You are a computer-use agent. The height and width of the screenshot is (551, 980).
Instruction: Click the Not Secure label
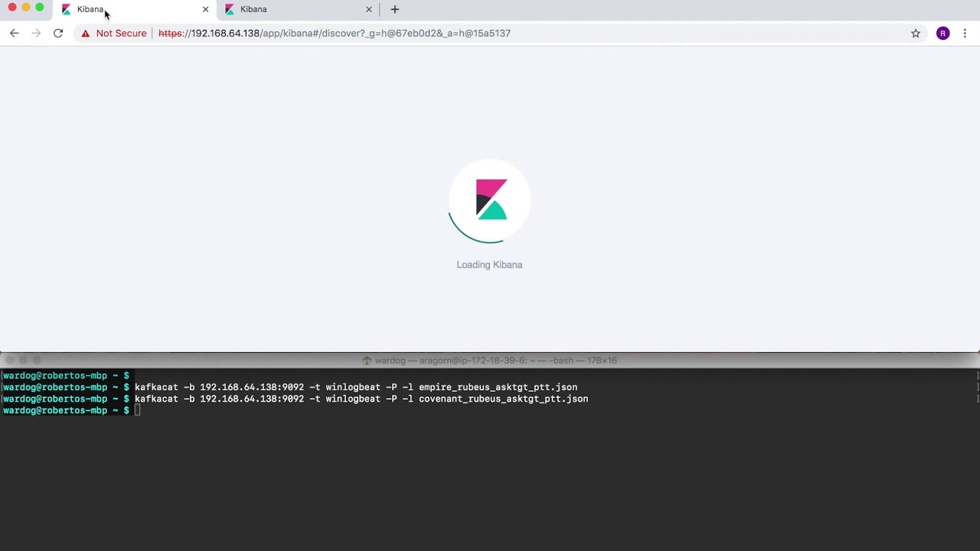[121, 34]
